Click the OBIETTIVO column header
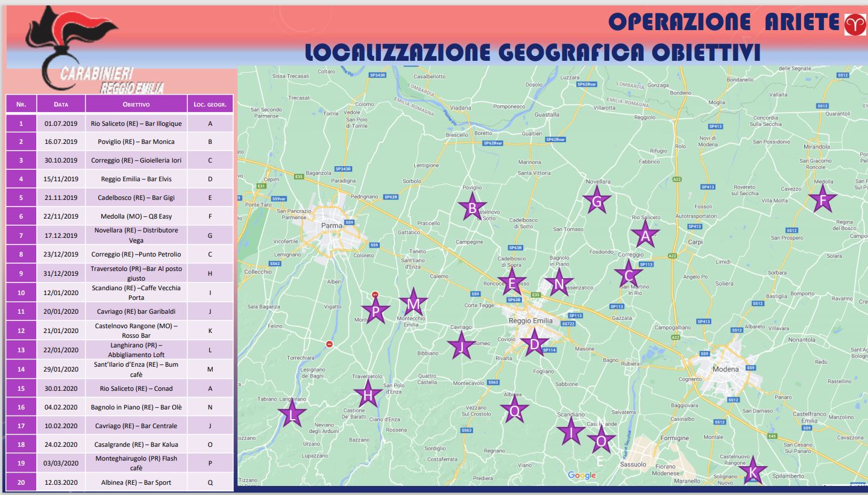 point(136,104)
